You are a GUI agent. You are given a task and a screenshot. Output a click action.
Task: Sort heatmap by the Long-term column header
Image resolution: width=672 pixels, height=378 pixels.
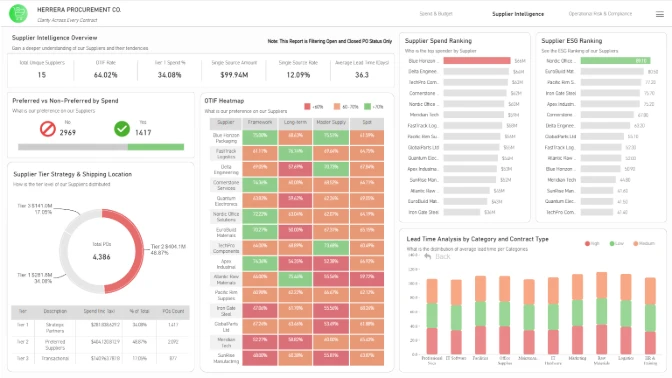click(295, 123)
